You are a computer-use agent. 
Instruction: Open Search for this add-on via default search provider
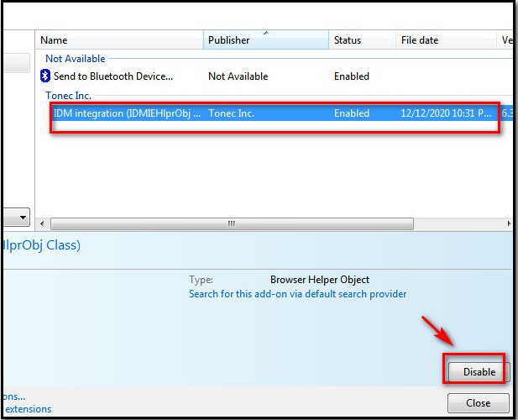click(x=297, y=294)
